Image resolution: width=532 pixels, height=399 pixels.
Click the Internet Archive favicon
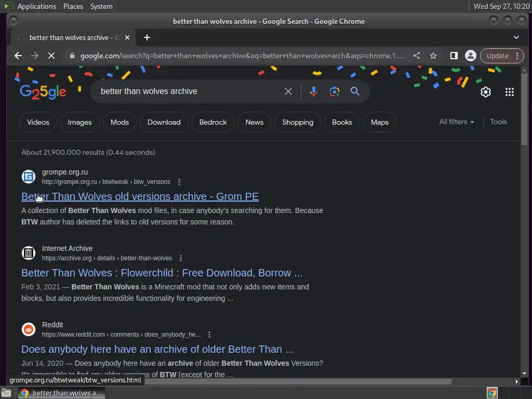coord(29,253)
